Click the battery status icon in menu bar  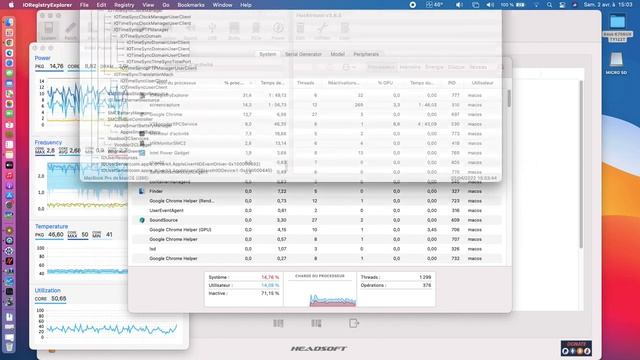pos(520,5)
